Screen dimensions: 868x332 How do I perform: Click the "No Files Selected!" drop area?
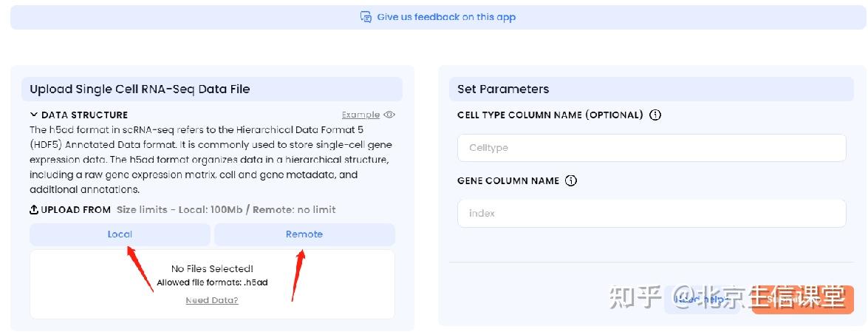212,268
